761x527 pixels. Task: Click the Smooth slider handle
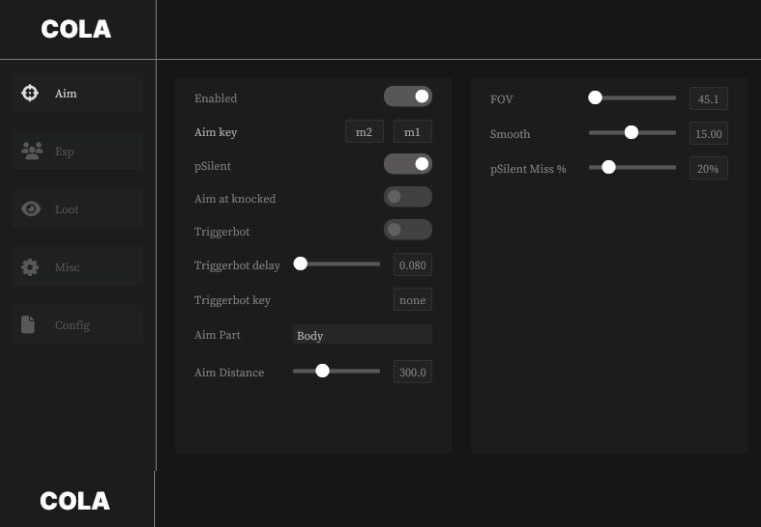pyautogui.click(x=631, y=132)
